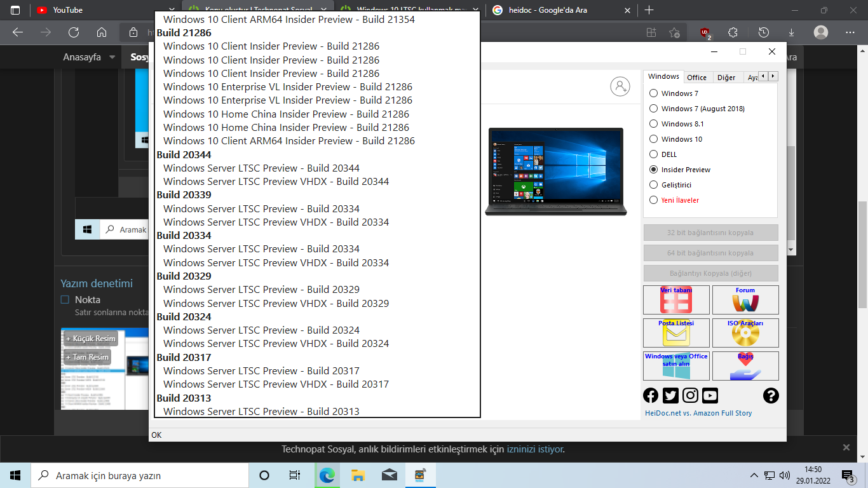Screen dimensions: 868x488
Task: Switch to the Windows tab in HeiDoc
Action: click(663, 76)
